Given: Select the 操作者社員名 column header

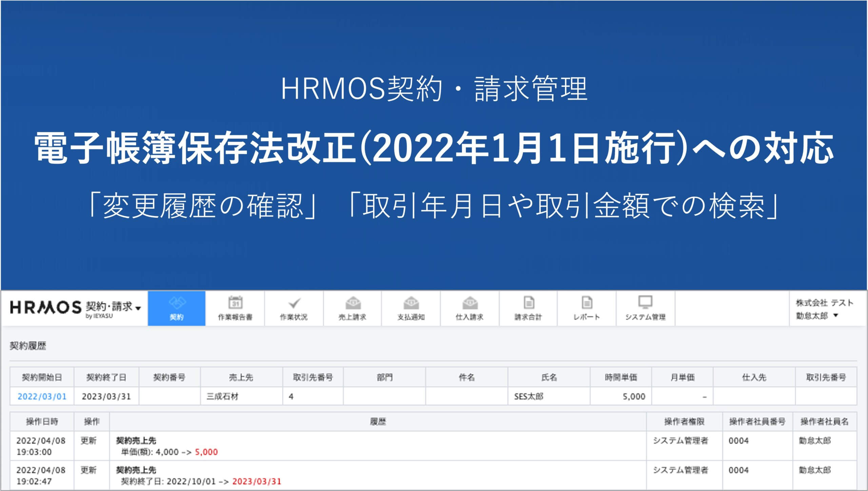Looking at the screenshot, I should [x=825, y=421].
